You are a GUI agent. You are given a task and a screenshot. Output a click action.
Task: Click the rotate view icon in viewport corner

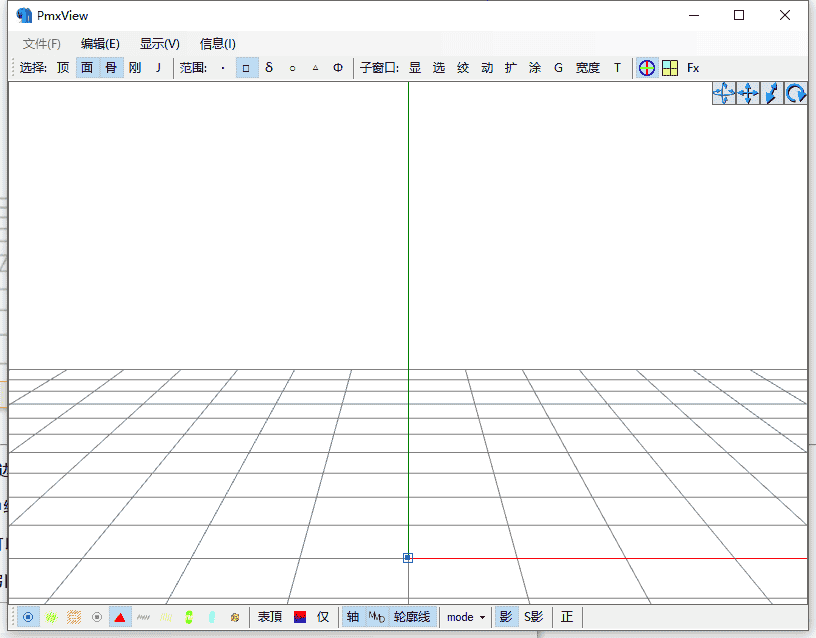[796, 93]
